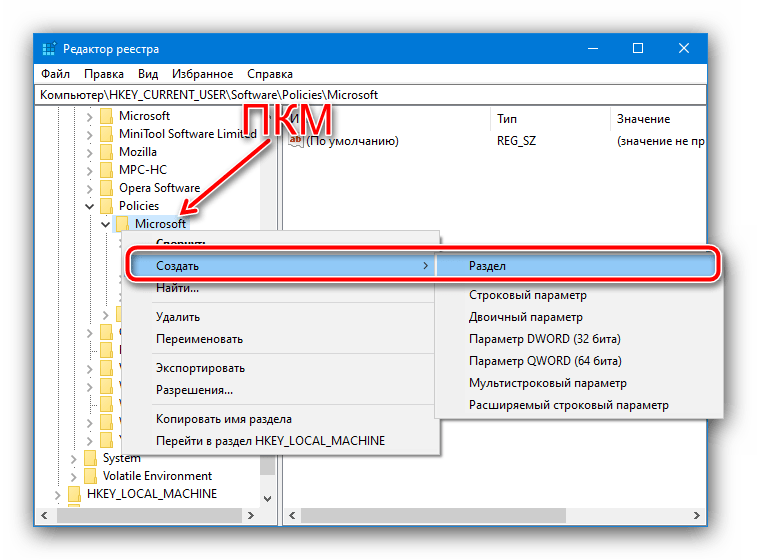The height and width of the screenshot is (560, 757).
Task: Expand the Opera Software key chevron
Action: click(89, 189)
